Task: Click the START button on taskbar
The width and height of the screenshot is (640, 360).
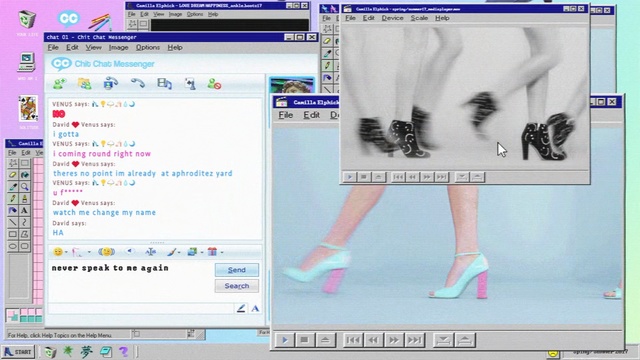Action: tap(18, 352)
